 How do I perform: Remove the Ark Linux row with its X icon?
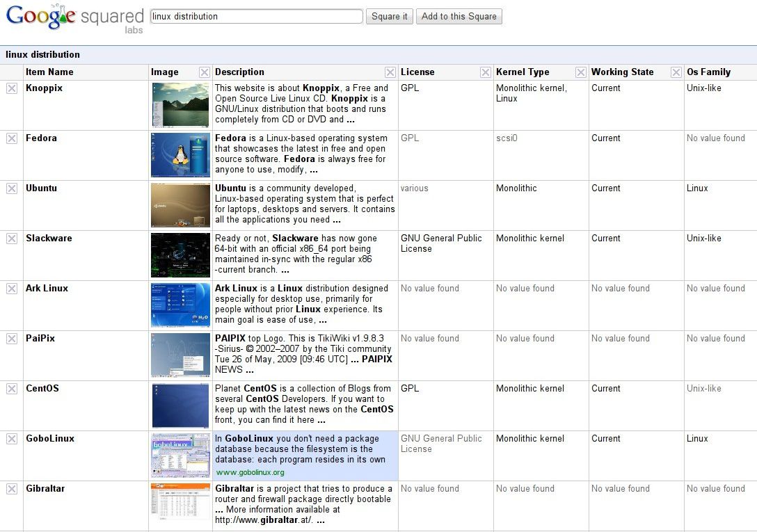[x=12, y=289]
